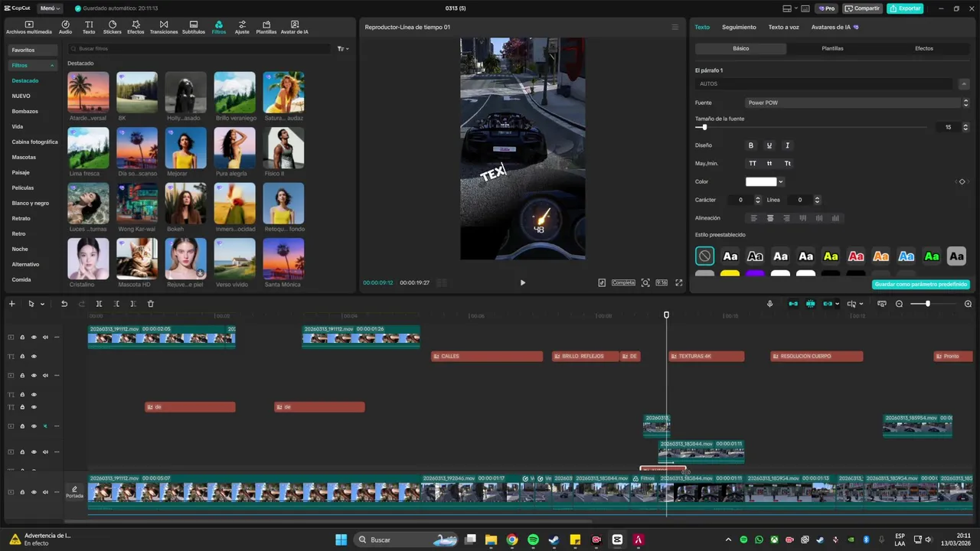Image resolution: width=980 pixels, height=551 pixels.
Task: Open the Texto tool in top toolbar
Action: point(89,28)
